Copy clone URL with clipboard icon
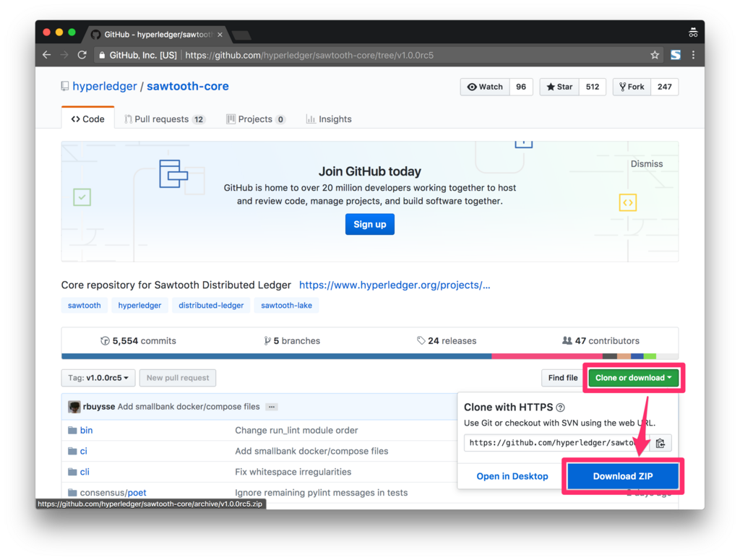The width and height of the screenshot is (740, 560). coord(661,443)
